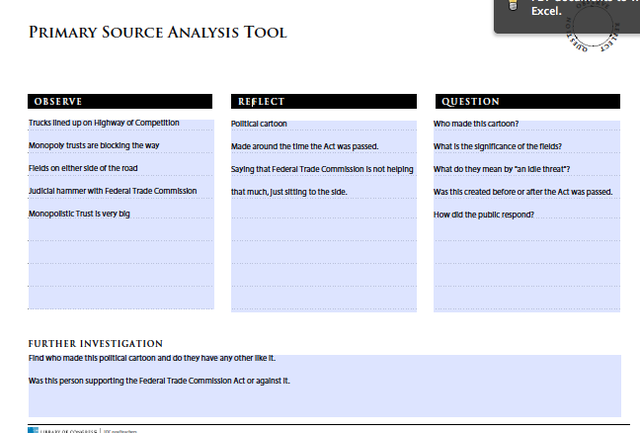Click the QUESTION column header
Image resolution: width=640 pixels, height=433 pixels.
[527, 102]
